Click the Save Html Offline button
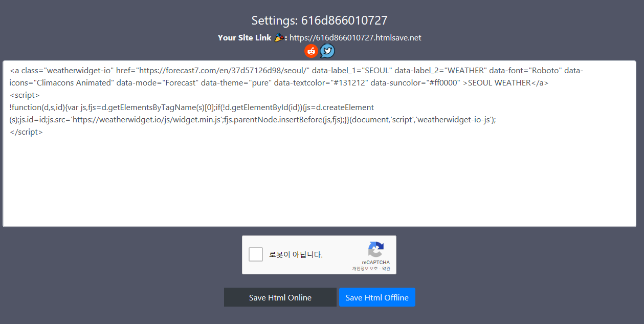 pyautogui.click(x=377, y=297)
